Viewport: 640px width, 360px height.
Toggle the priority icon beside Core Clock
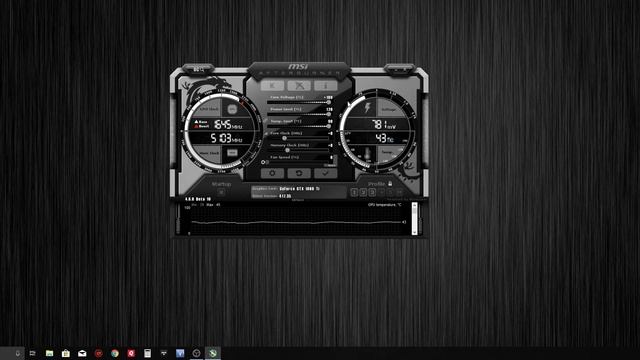(266, 133)
